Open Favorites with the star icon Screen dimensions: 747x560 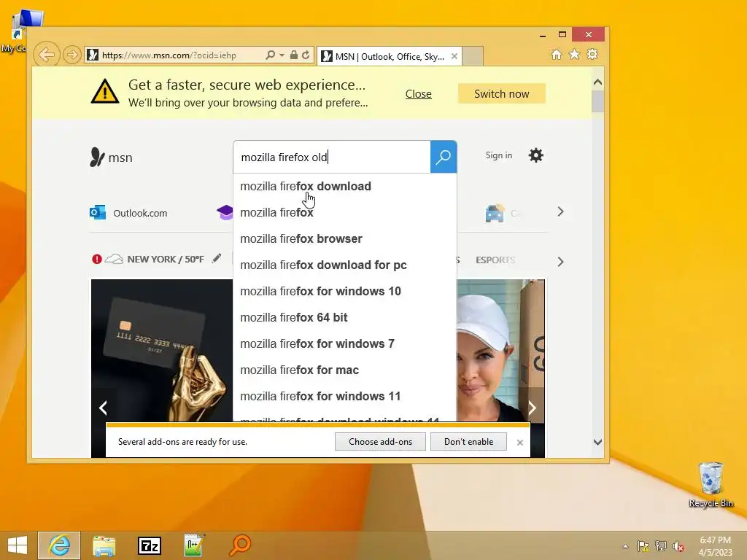click(x=575, y=54)
